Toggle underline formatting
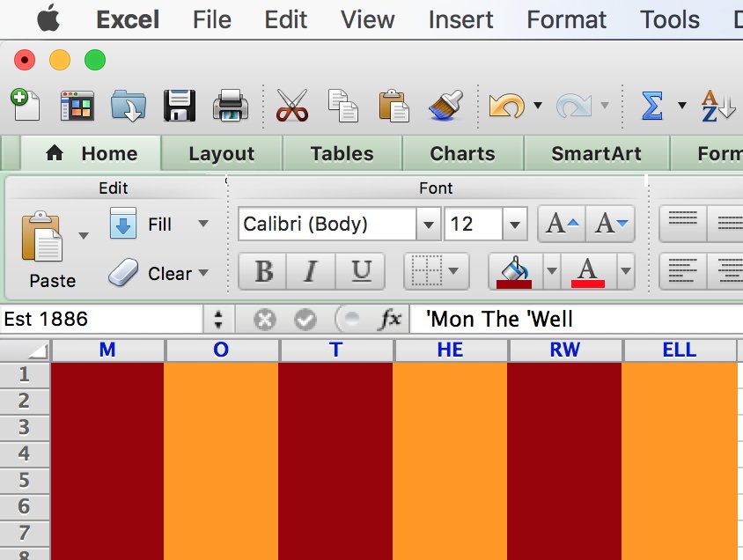The width and height of the screenshot is (743, 560). coord(359,271)
